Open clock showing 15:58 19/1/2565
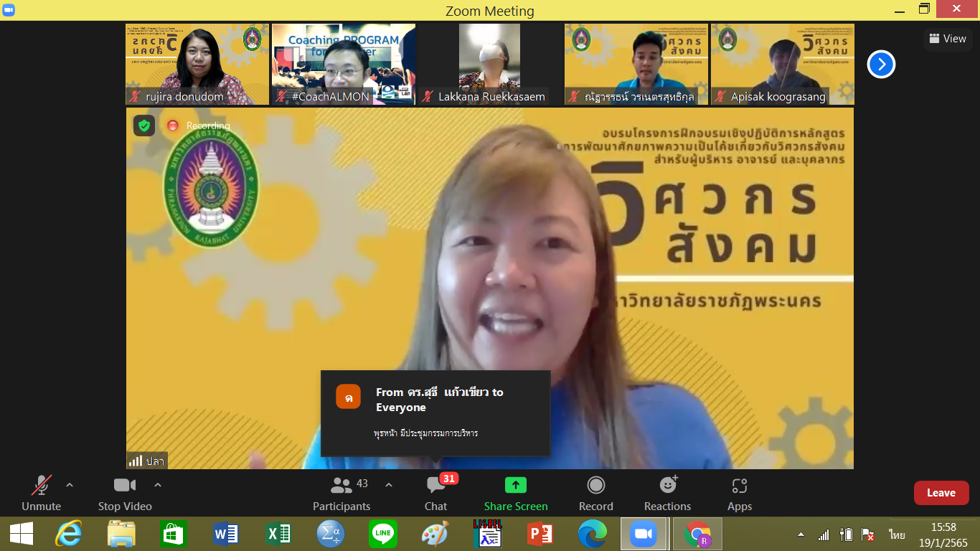The width and height of the screenshot is (980, 551). coord(943,535)
